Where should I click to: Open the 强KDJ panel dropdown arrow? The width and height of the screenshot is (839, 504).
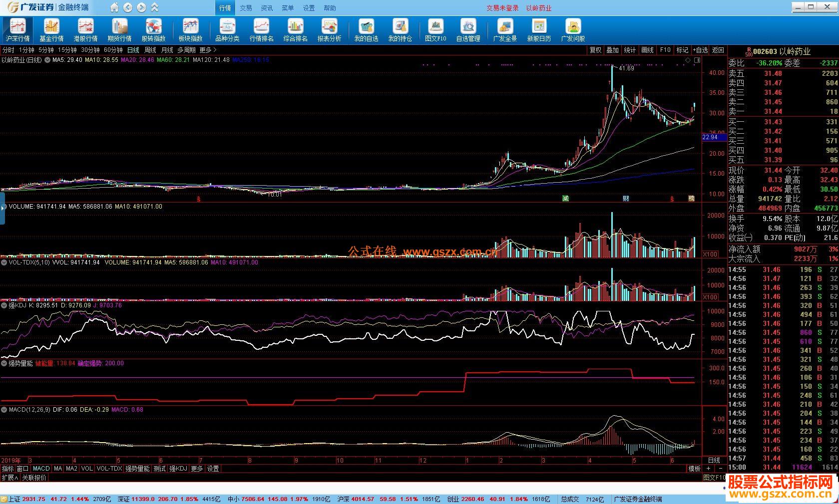4,305
